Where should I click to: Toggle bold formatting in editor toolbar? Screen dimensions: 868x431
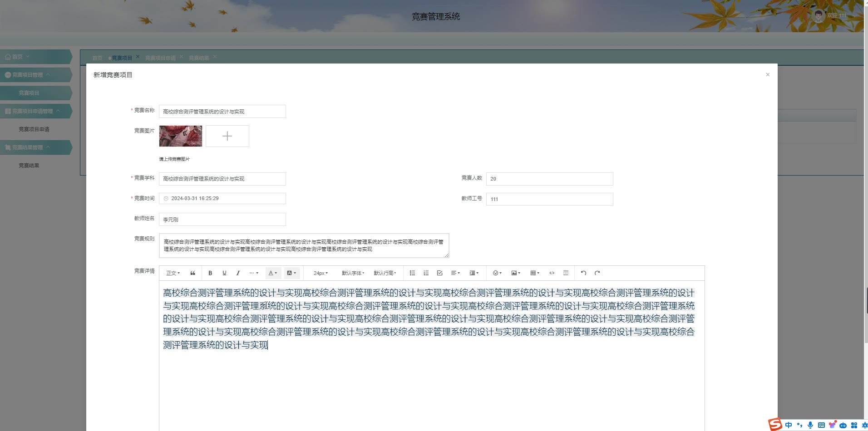[210, 273]
